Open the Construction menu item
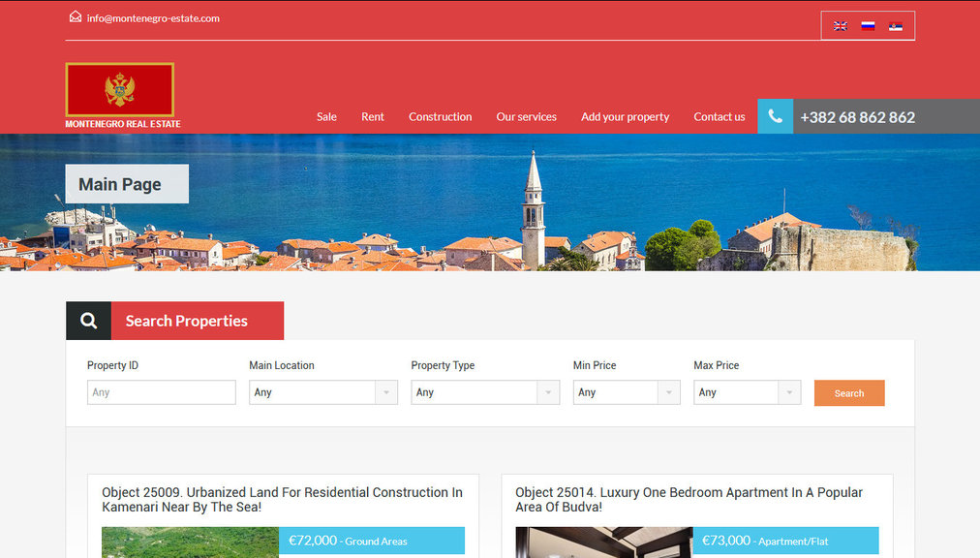This screenshot has width=980, height=558. [x=440, y=117]
